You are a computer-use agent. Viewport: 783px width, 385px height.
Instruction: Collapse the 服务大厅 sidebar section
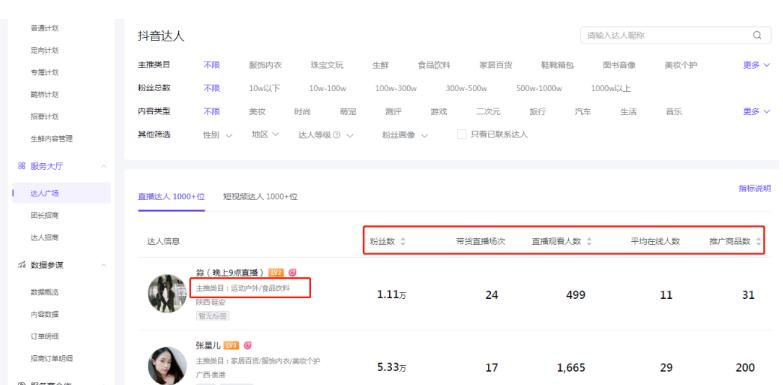point(103,166)
